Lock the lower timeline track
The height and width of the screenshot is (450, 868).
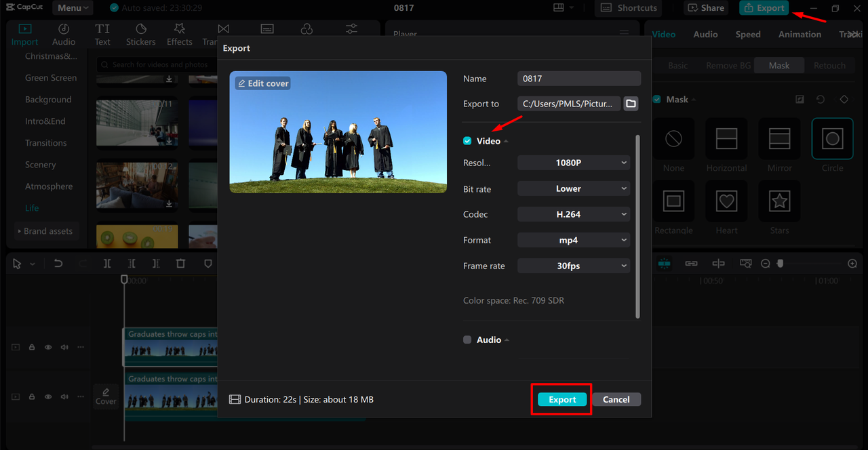(32, 396)
